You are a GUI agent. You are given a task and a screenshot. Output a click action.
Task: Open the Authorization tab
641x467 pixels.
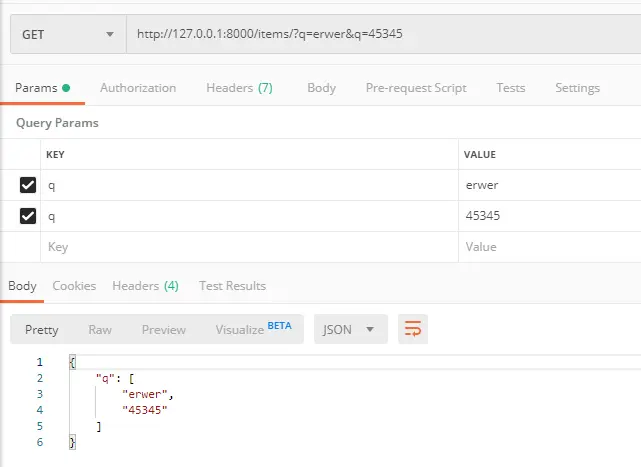pyautogui.click(x=138, y=88)
